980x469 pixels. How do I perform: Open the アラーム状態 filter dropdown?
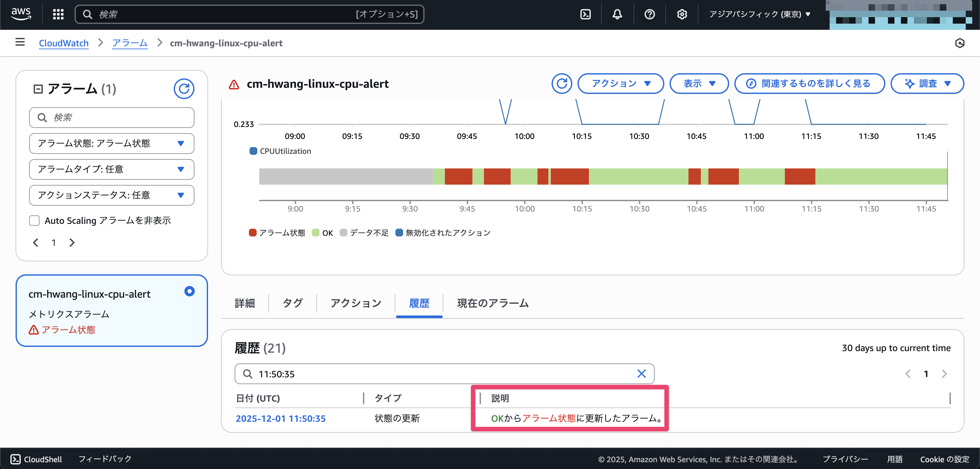point(111,143)
